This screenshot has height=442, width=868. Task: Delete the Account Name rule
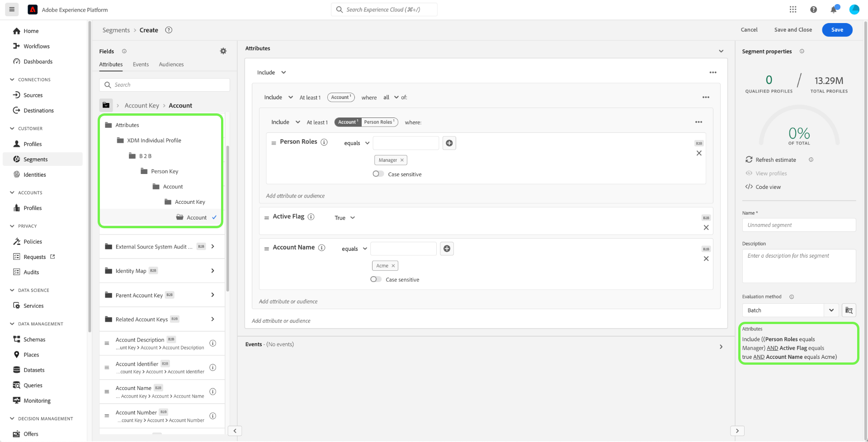706,259
